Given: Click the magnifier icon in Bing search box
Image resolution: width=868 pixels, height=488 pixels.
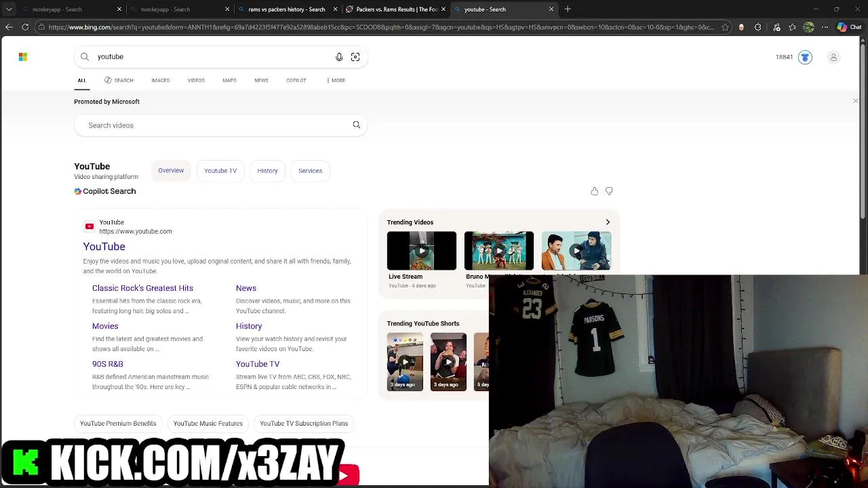Looking at the screenshot, I should (x=85, y=57).
